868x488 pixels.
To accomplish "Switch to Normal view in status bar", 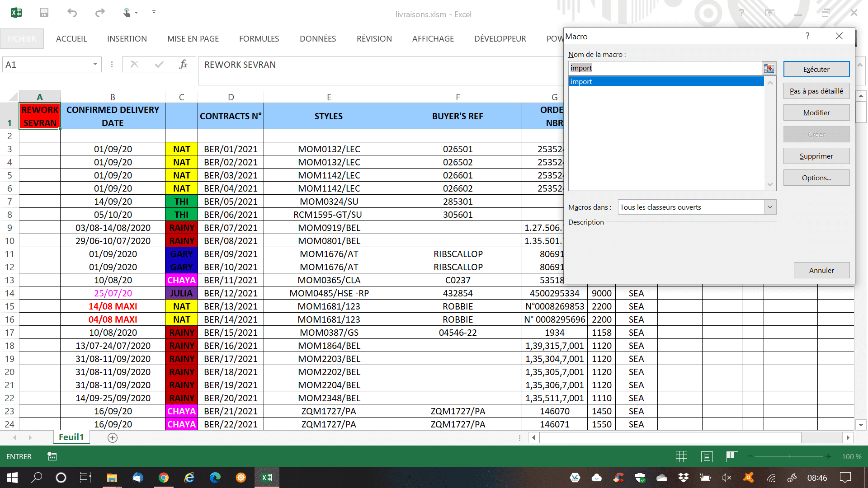I will pos(681,456).
